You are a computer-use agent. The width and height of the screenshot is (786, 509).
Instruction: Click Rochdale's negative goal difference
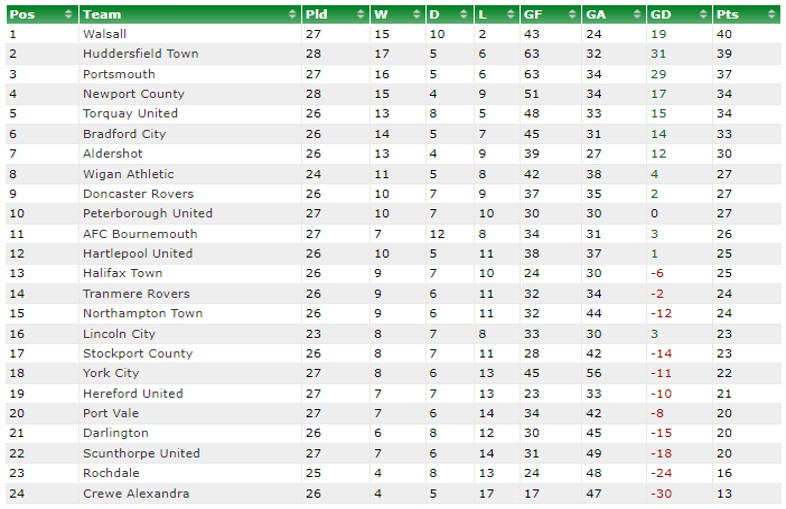coord(661,473)
